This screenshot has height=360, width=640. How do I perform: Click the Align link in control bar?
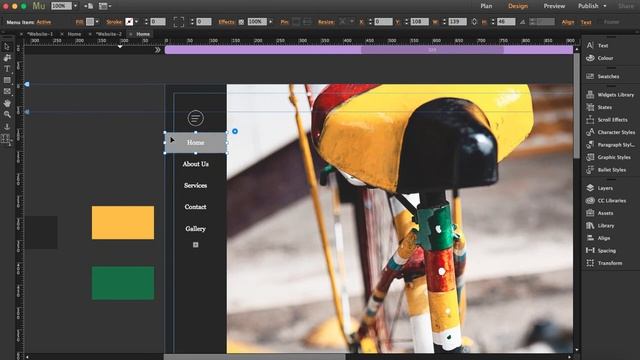pos(567,22)
